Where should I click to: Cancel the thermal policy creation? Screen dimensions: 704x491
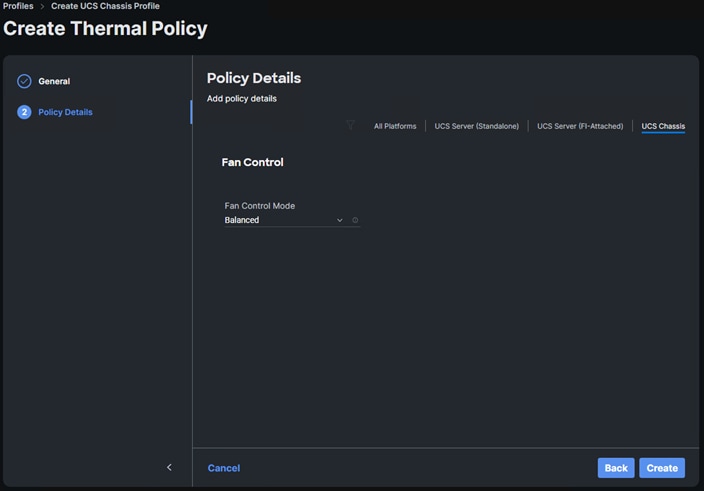(224, 468)
